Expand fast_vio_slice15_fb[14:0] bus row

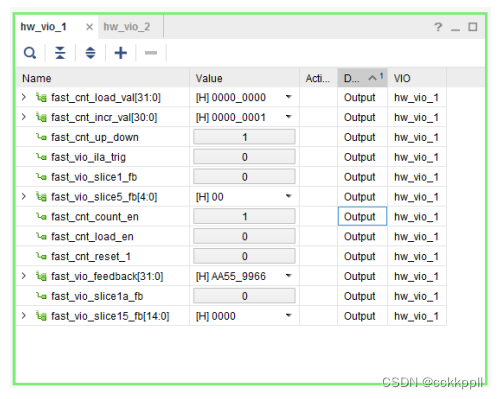coord(24,315)
